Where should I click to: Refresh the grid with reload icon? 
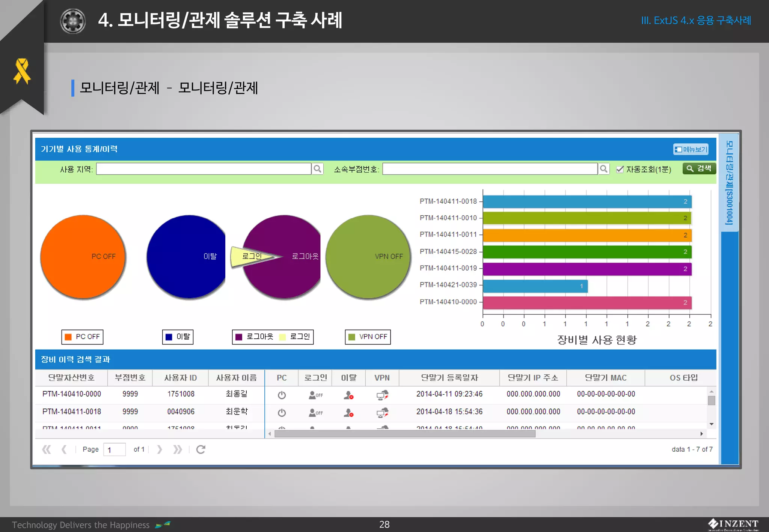coord(201,449)
